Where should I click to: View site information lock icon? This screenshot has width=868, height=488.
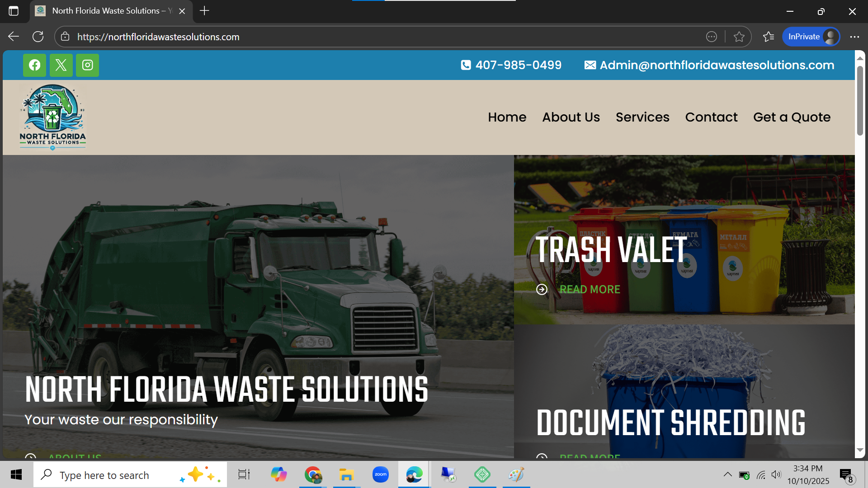coord(65,37)
